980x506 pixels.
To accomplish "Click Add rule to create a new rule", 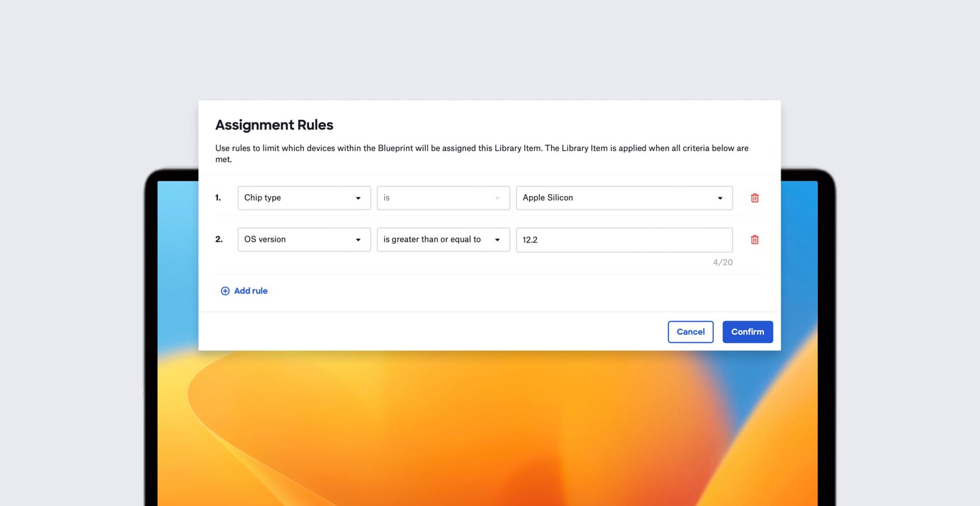I will [x=250, y=290].
